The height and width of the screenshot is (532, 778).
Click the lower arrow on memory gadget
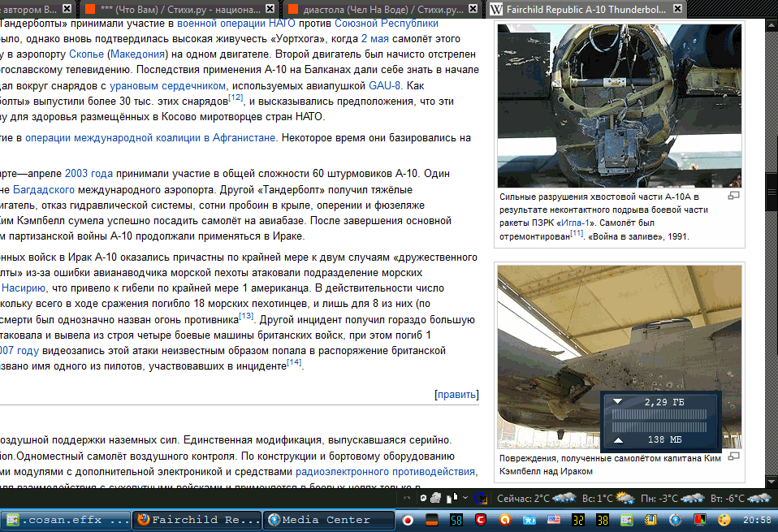pos(617,440)
